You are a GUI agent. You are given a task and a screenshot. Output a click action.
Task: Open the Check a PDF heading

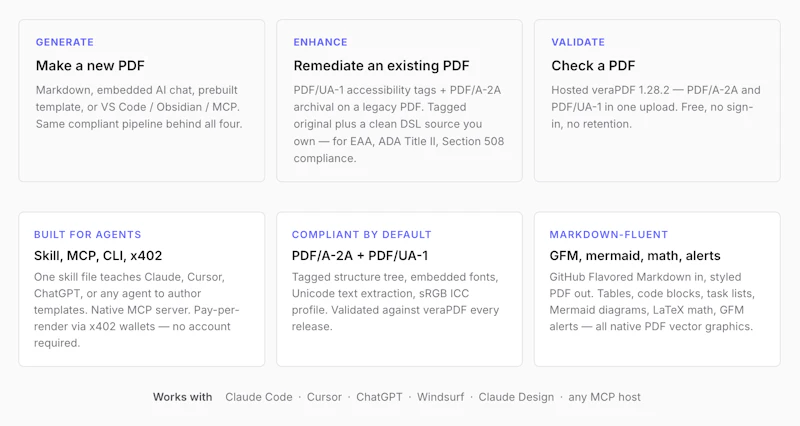(x=593, y=66)
